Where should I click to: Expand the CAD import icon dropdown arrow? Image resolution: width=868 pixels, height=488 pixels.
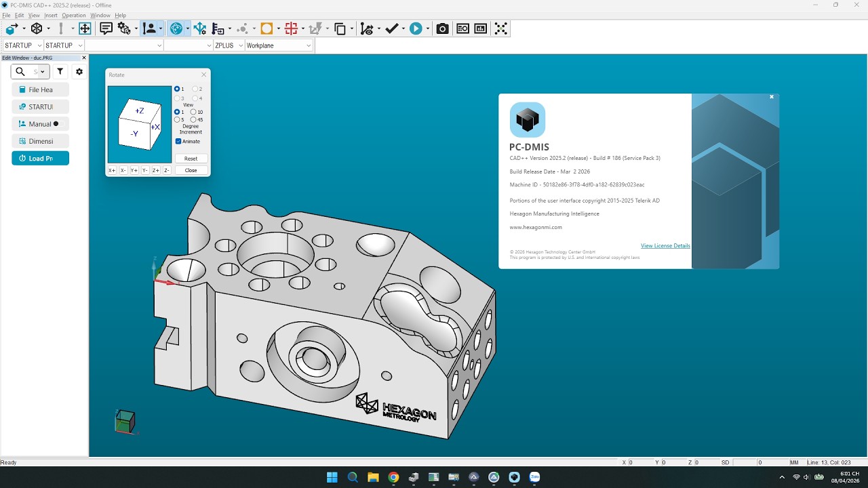click(x=24, y=28)
